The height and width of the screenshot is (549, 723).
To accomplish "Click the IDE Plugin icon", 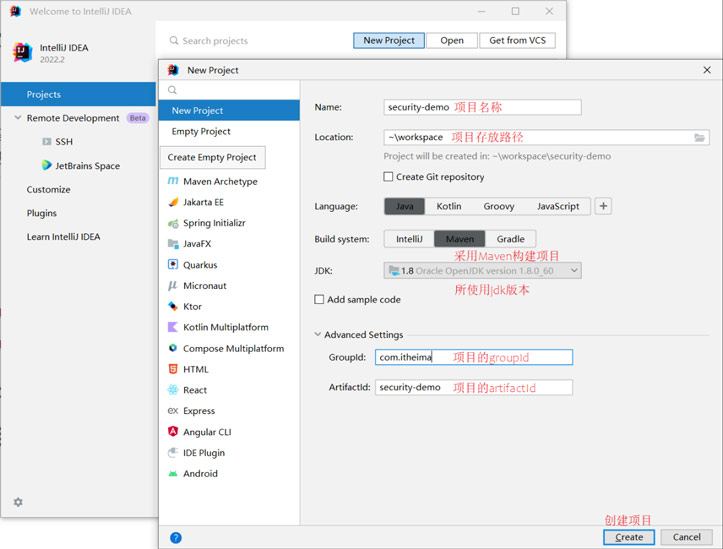I will click(x=173, y=453).
